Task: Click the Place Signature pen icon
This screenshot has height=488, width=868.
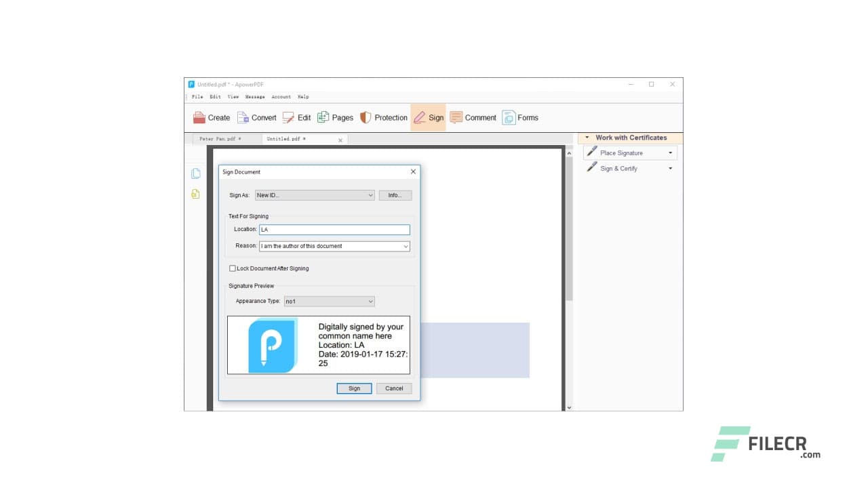Action: 591,152
